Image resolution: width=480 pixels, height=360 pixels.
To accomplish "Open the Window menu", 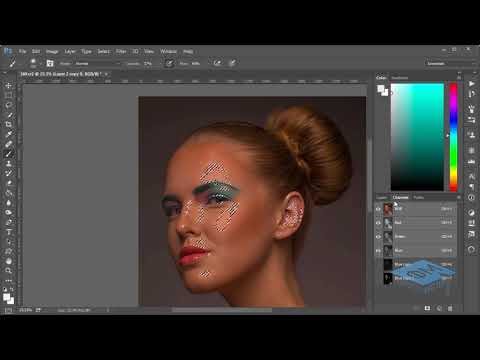I will point(168,51).
